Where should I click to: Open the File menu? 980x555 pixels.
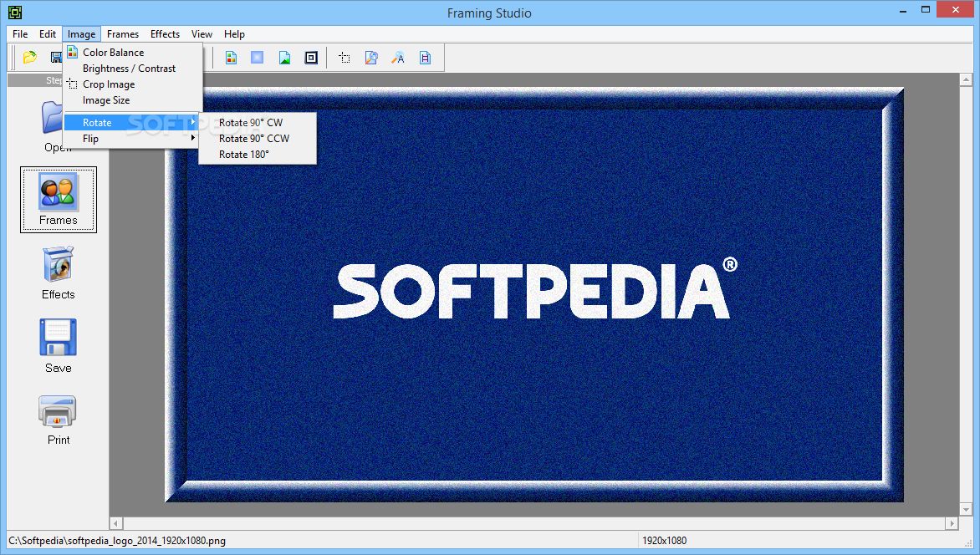pos(20,34)
